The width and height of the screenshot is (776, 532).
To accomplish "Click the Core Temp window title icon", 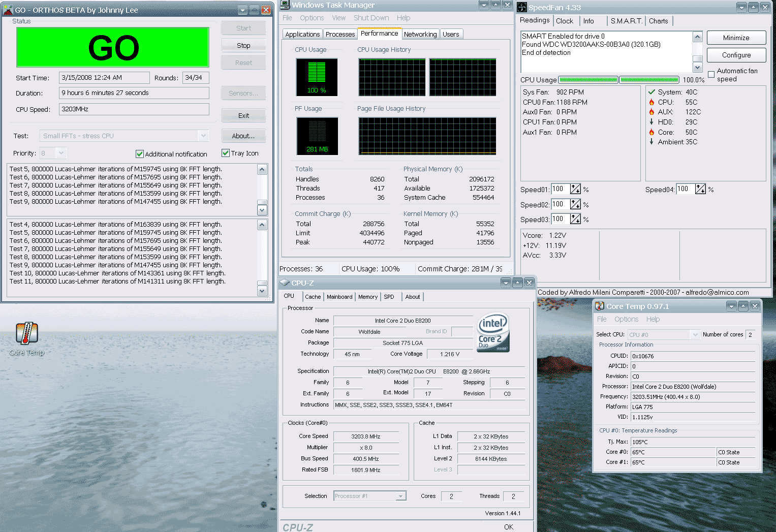I will click(600, 306).
